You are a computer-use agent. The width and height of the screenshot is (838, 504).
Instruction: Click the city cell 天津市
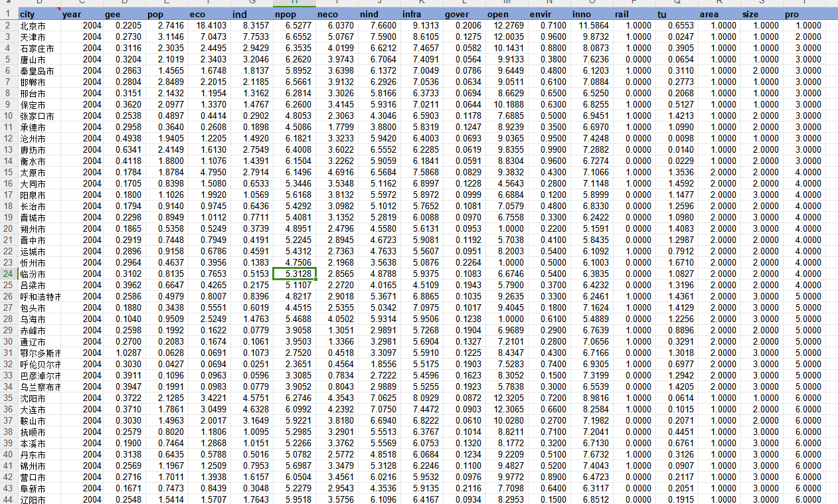(x=39, y=37)
